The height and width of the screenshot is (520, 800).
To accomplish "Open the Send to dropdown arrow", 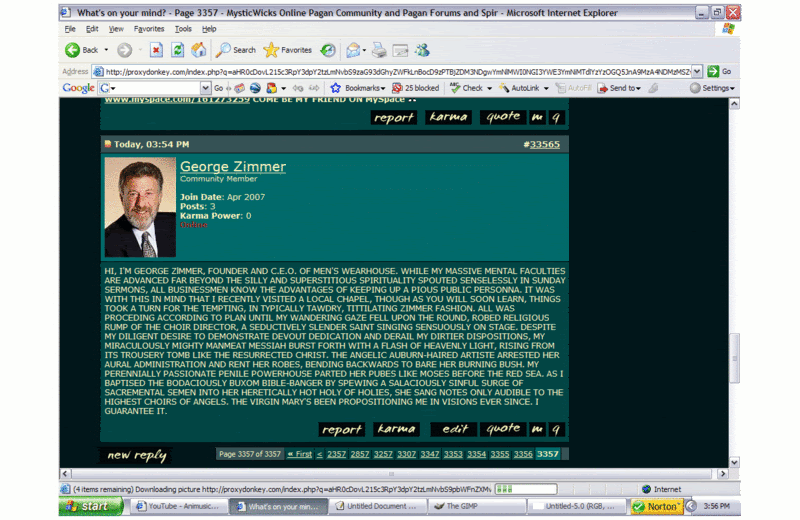I will click(638, 89).
